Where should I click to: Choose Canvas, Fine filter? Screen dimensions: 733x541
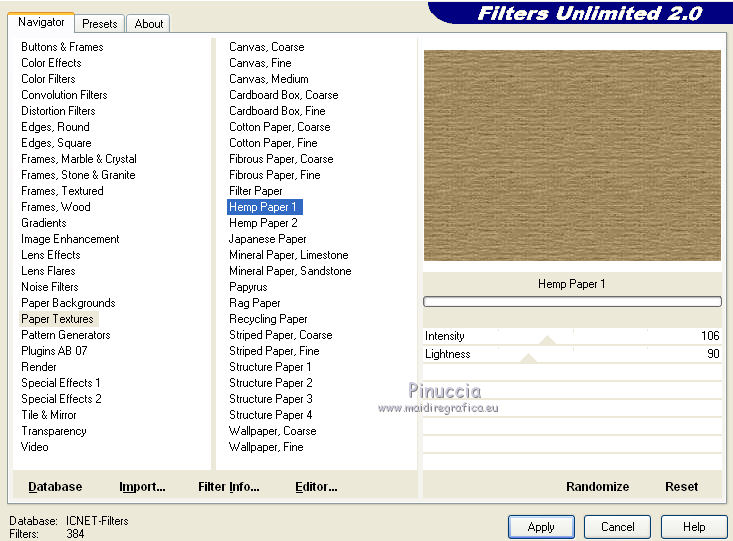[260, 63]
